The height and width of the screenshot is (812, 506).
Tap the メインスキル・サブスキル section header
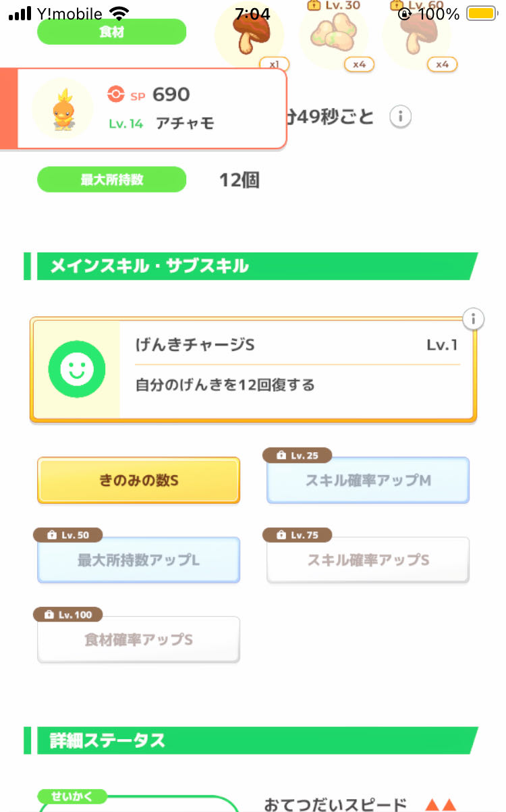coord(250,266)
